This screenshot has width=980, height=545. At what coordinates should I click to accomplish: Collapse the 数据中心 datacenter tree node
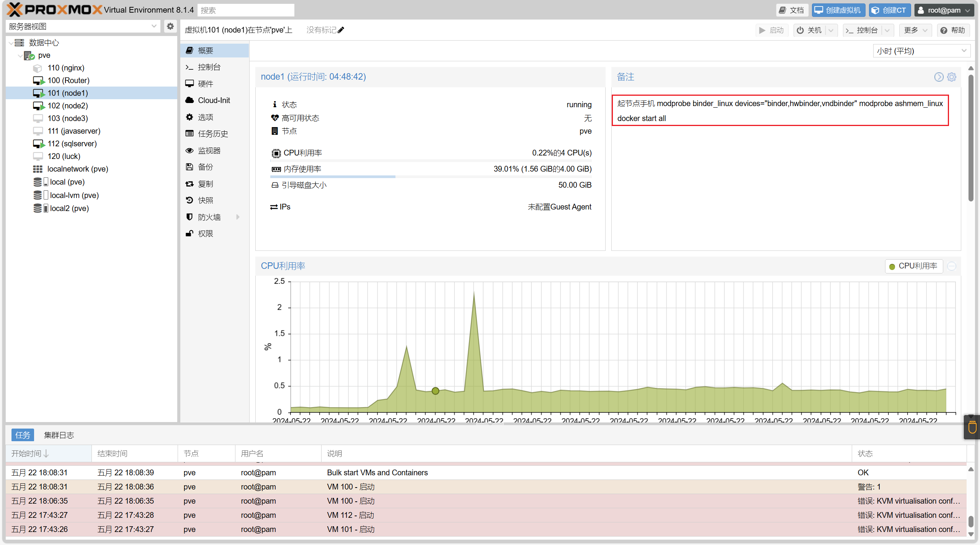pos(11,43)
